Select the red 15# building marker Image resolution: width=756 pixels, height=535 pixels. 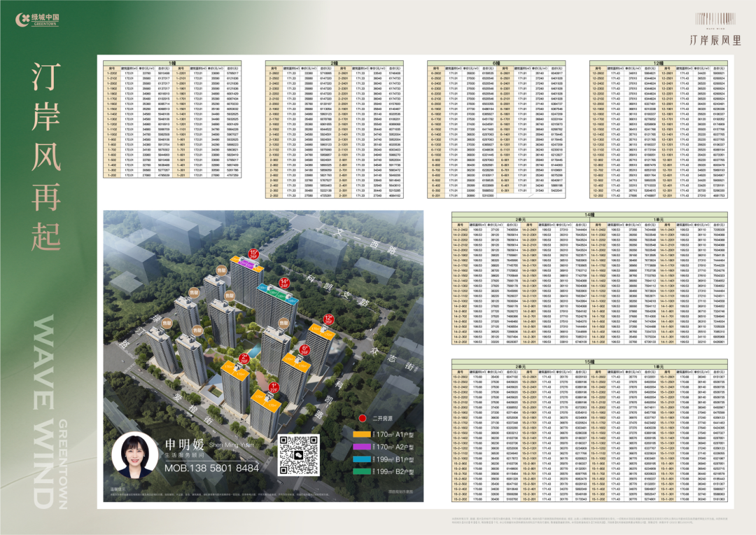click(253, 254)
